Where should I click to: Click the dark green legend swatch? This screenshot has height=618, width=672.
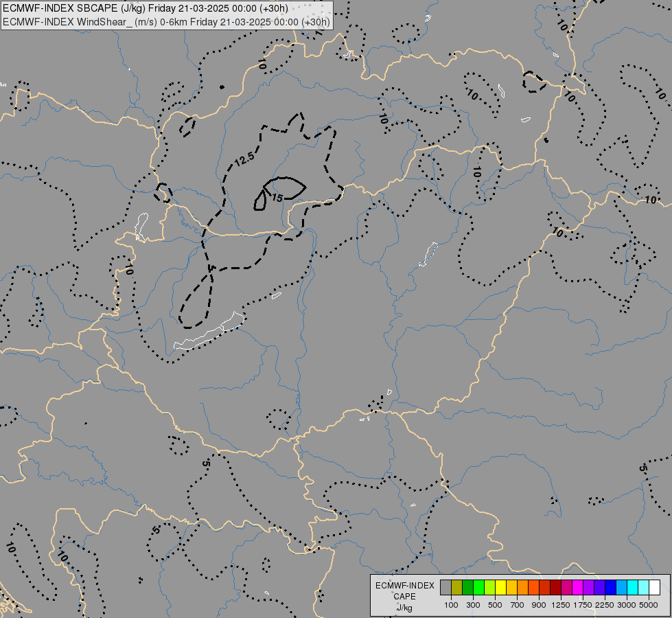click(x=467, y=588)
